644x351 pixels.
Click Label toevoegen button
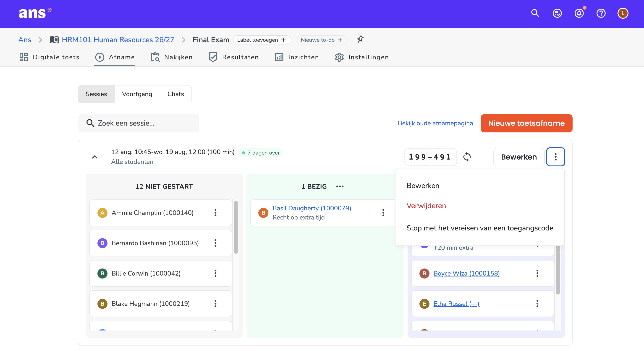(262, 40)
